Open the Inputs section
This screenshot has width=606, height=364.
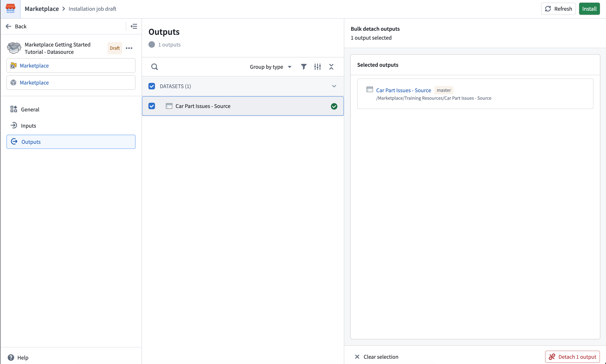pos(71,126)
